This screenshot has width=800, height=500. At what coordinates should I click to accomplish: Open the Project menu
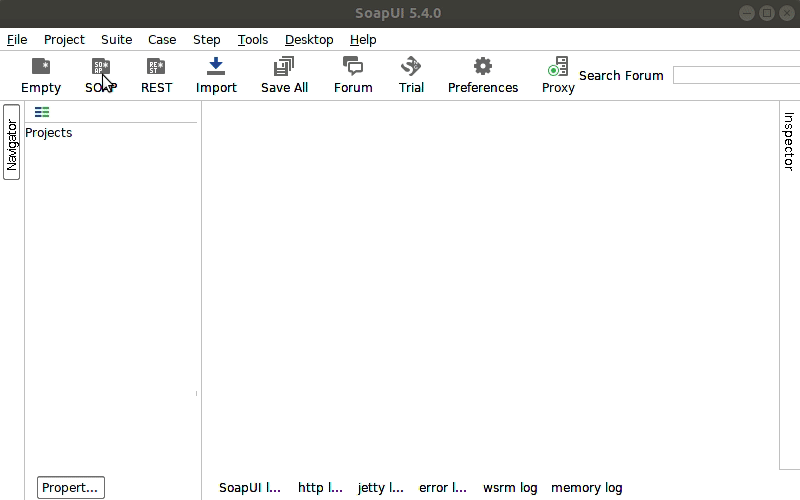coord(64,39)
